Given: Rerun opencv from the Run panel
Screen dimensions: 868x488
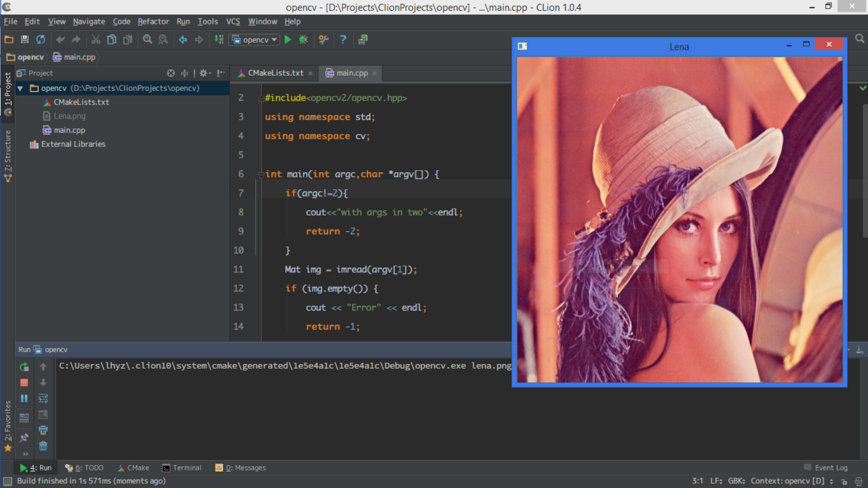Looking at the screenshot, I should 24,367.
